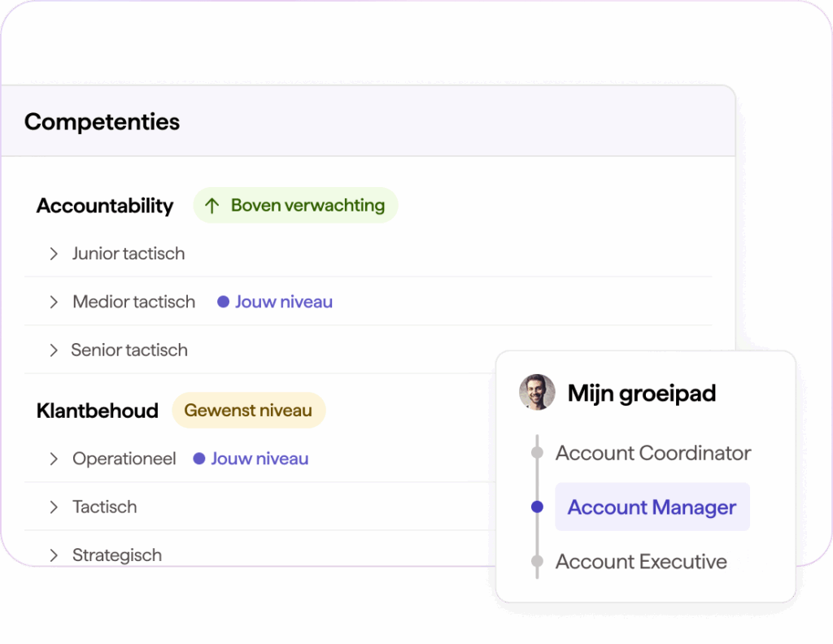833x644 pixels.
Task: Expand the Operationeel level chevron
Action: 54,459
